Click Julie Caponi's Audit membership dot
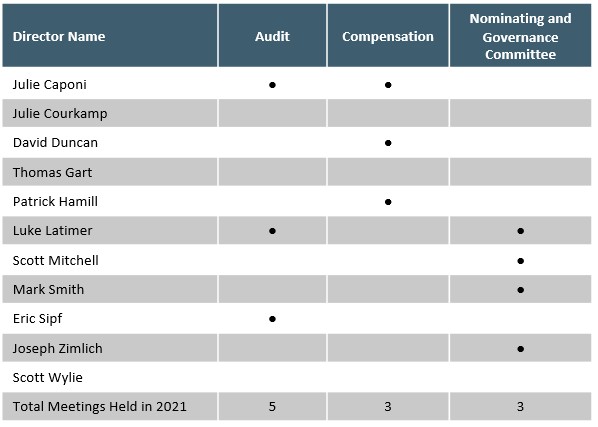Image resolution: width=598 pixels, height=427 pixels. (272, 85)
